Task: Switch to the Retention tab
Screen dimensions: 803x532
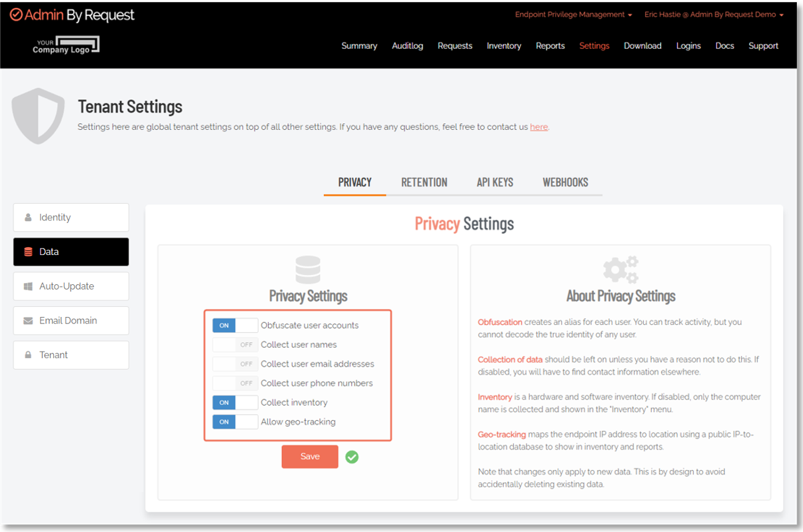Action: [x=424, y=182]
